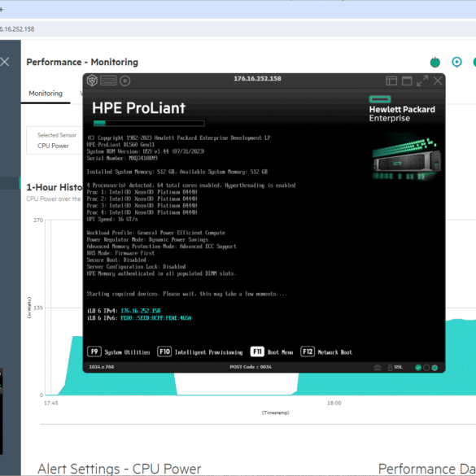Click the server power icon in iLO header
The image size is (476, 476).
435,62
